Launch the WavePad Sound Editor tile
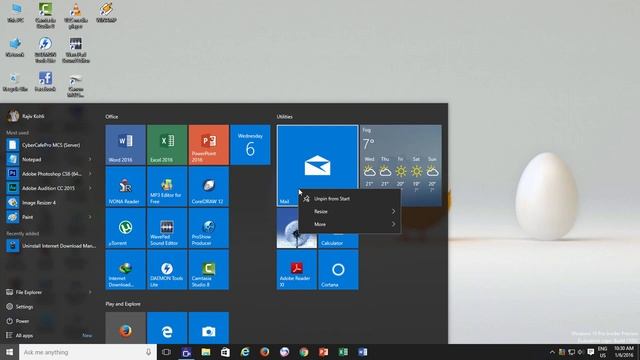The width and height of the screenshot is (640, 360). [x=167, y=228]
